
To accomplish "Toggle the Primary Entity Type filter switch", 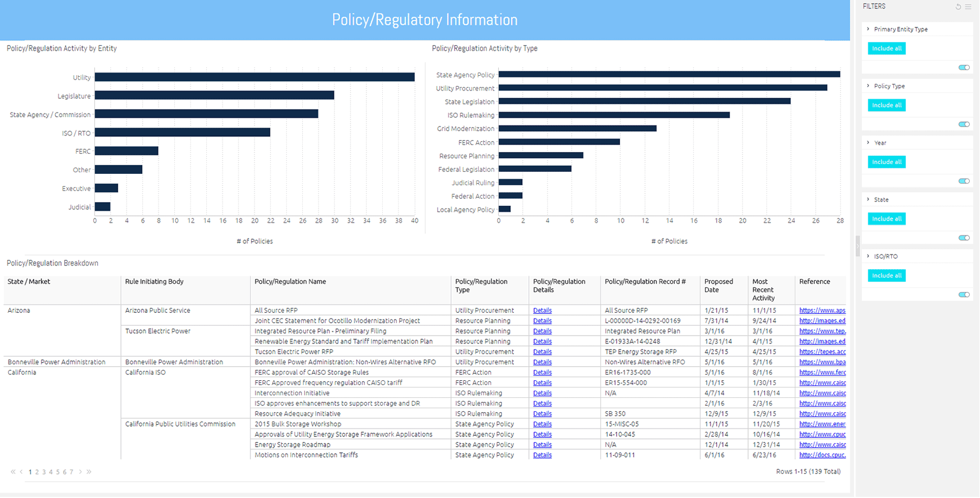I will pos(964,68).
